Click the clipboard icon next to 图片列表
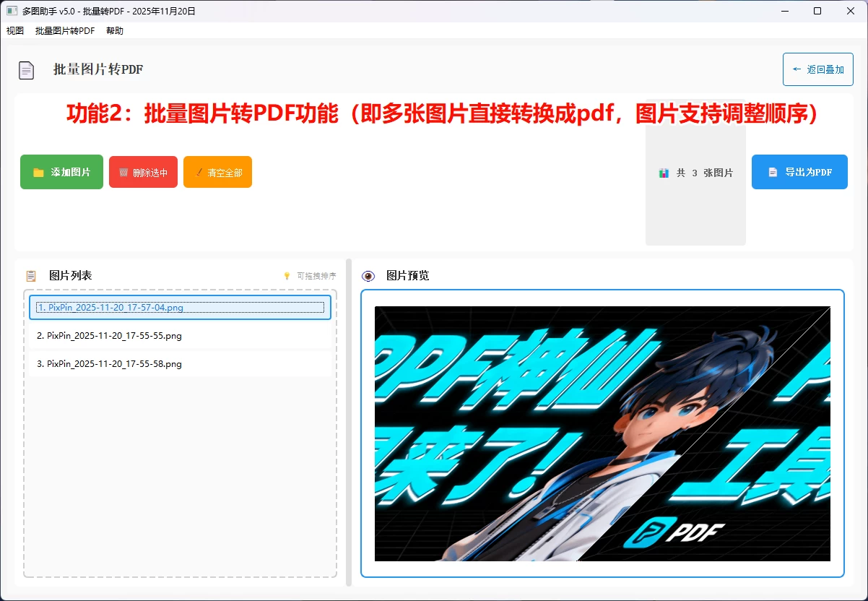Screen dimensions: 868x601 tap(31, 276)
